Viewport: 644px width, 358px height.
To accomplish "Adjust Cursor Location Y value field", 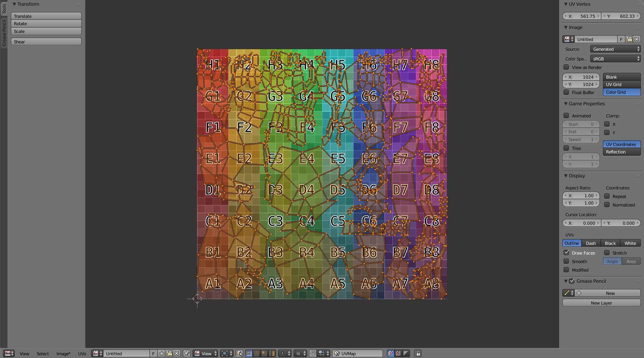I will tap(621, 223).
